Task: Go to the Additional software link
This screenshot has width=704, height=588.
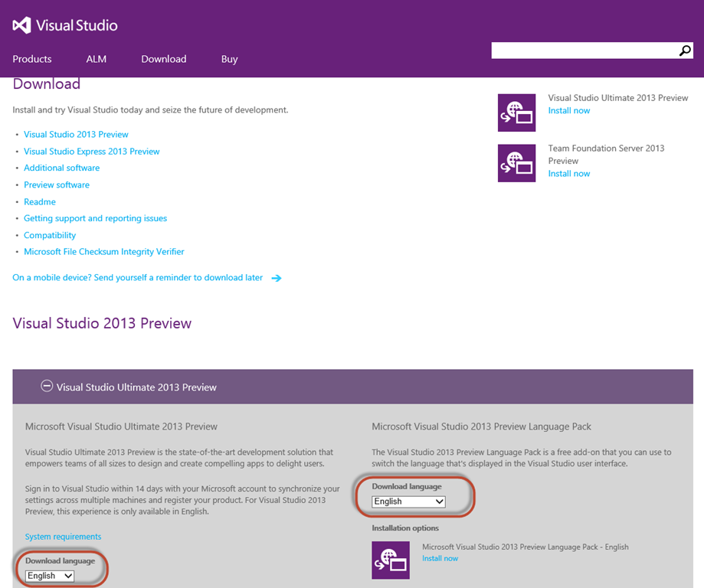Action: click(61, 168)
